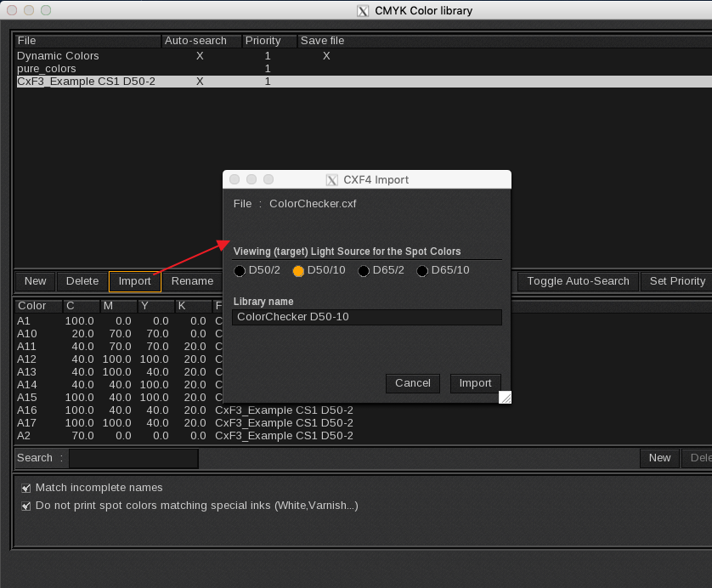Choose the D65/10 viewing light source

click(x=422, y=271)
